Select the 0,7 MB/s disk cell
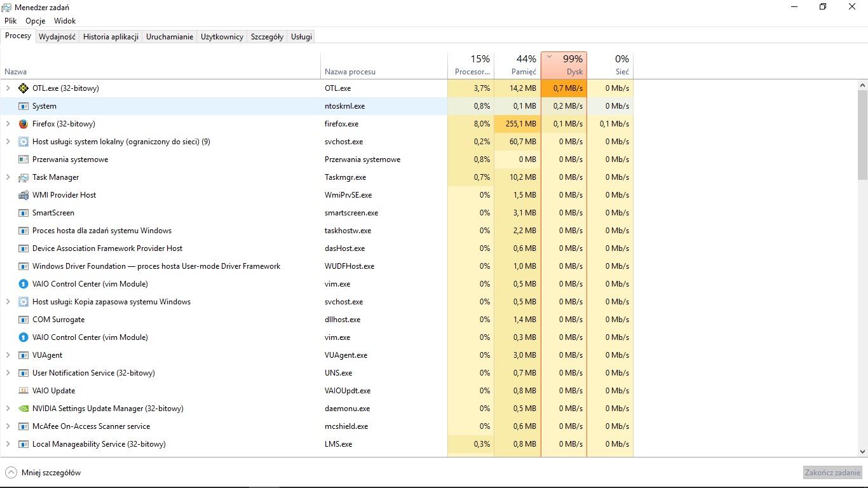The width and height of the screenshot is (868, 488). tap(564, 88)
